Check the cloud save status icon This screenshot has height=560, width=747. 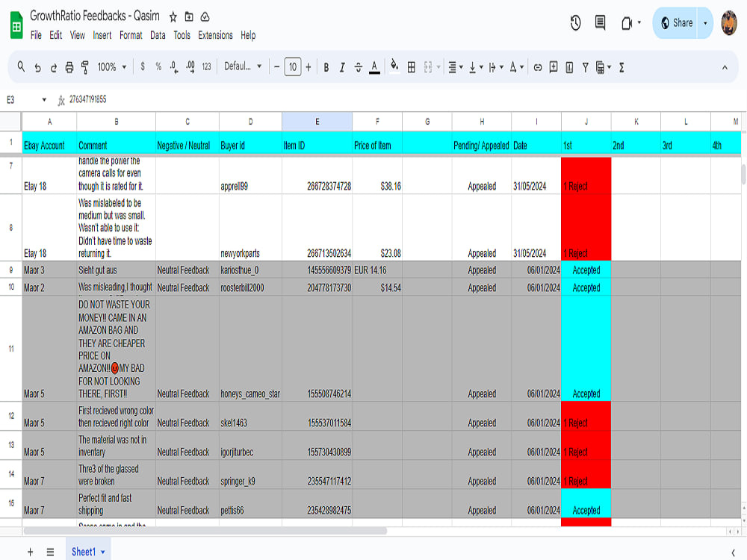(x=205, y=17)
